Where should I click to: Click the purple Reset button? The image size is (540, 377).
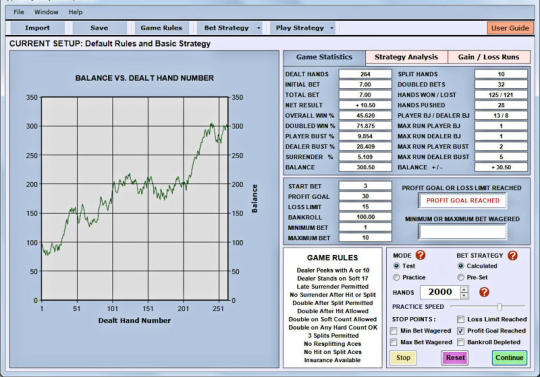pyautogui.click(x=455, y=358)
